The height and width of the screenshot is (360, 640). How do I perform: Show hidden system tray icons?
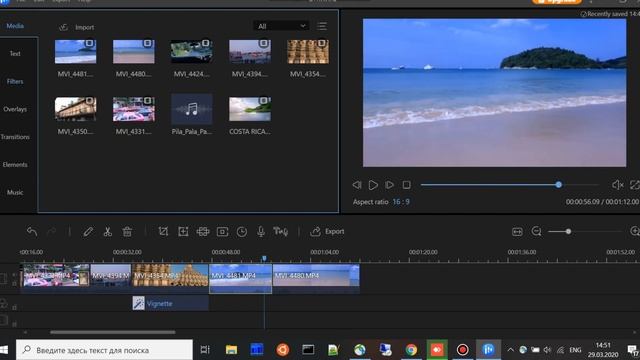pos(510,350)
